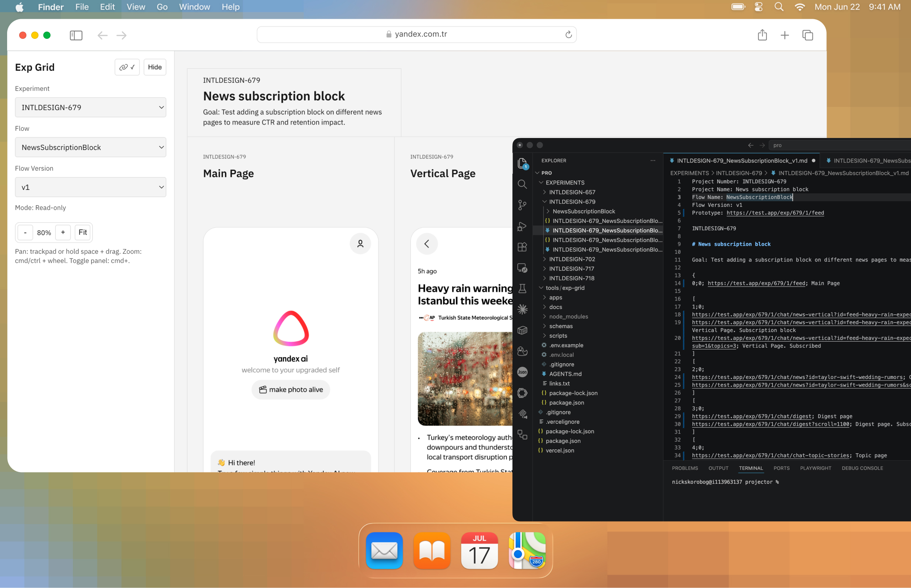Switch to the OUTPUT panel tab
Image resolution: width=911 pixels, height=588 pixels.
click(718, 468)
